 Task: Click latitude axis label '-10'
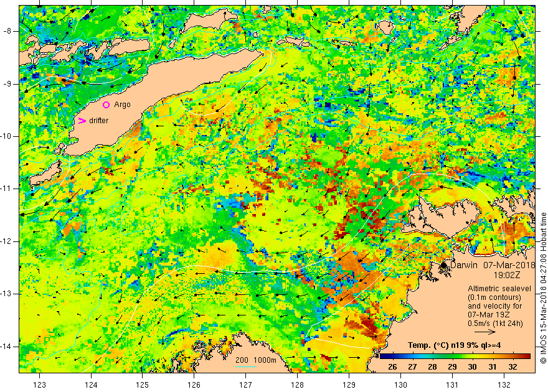tap(6, 136)
